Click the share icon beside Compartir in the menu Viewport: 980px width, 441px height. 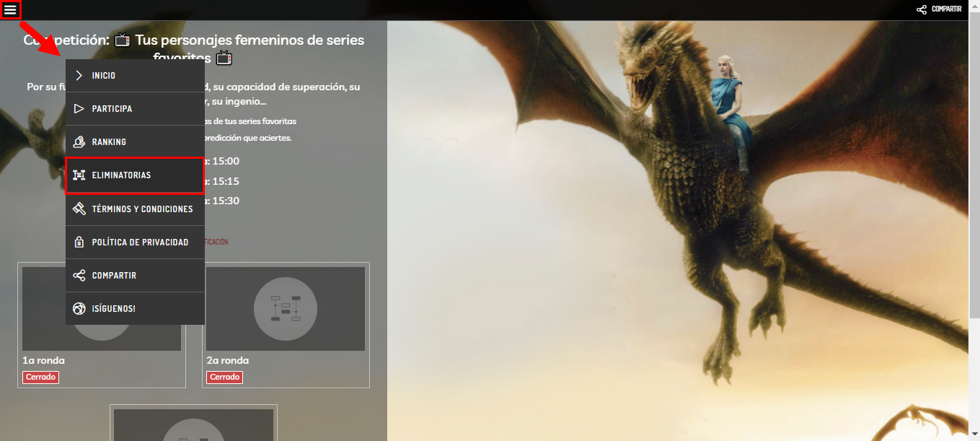pos(79,276)
